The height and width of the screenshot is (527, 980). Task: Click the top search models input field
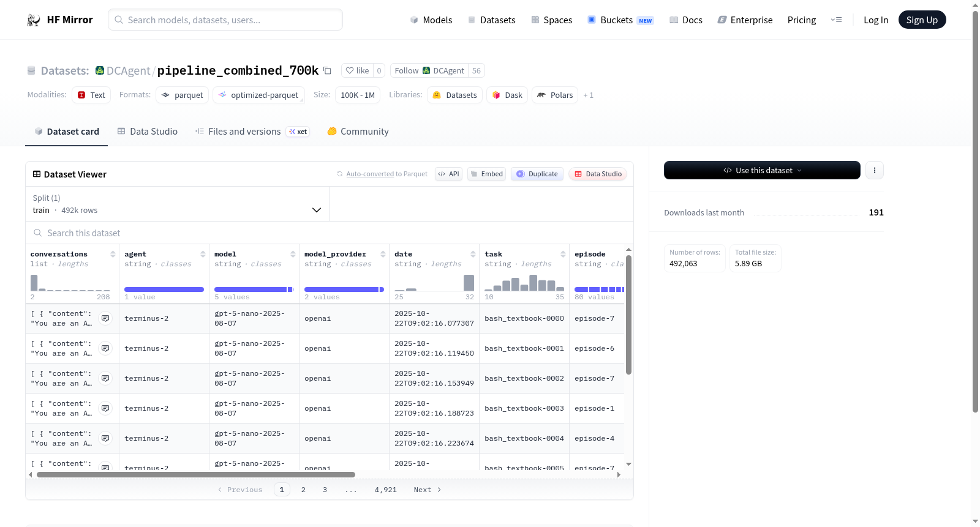(225, 20)
